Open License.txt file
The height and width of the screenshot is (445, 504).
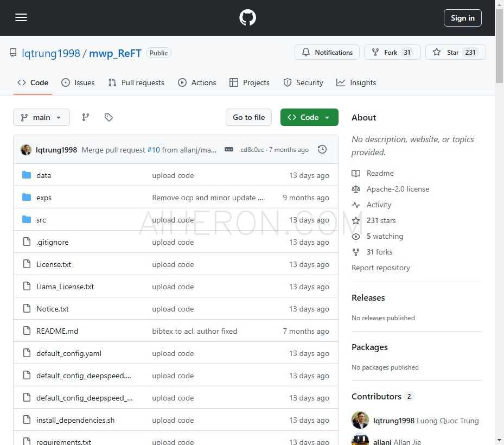54,264
